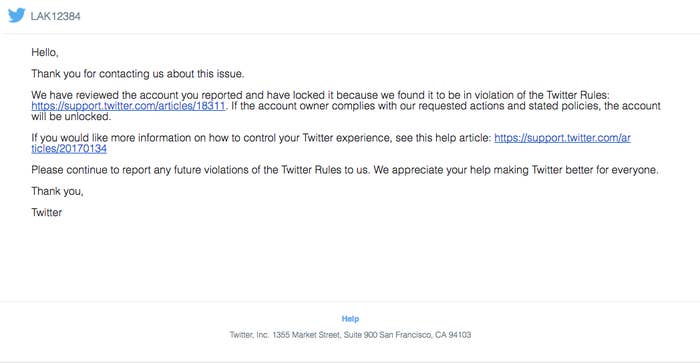Viewport: 700px width, 363px height.
Task: Click the Twitter signature at message end
Action: (46, 213)
